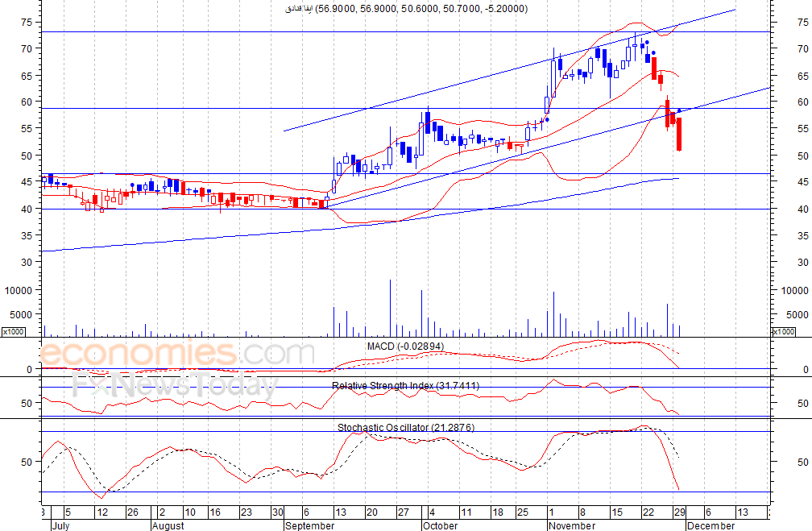The image size is (812, 531).
Task: Click the 0 label on MACD right axis
Action: 806,369
